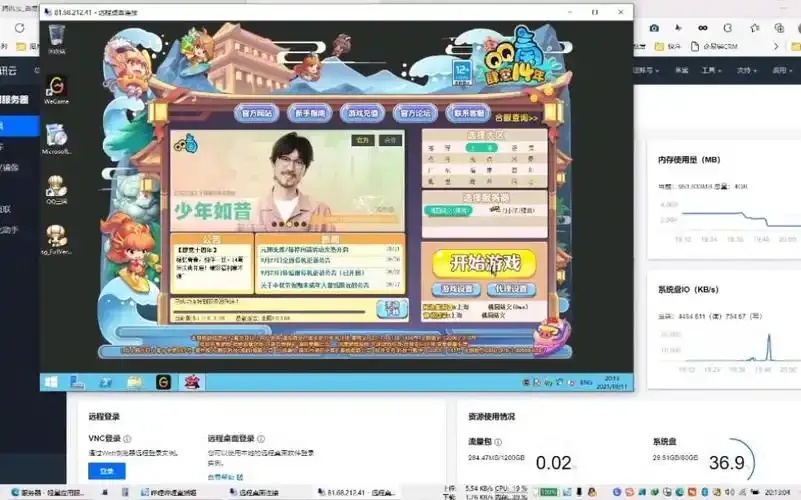Click the browser camera screenshot icon

(654, 28)
